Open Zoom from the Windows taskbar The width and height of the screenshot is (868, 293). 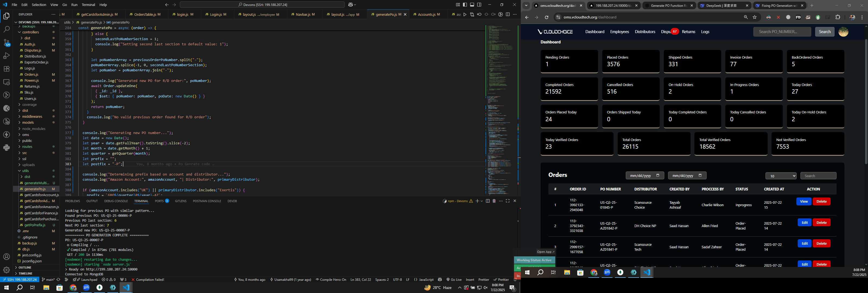86,288
